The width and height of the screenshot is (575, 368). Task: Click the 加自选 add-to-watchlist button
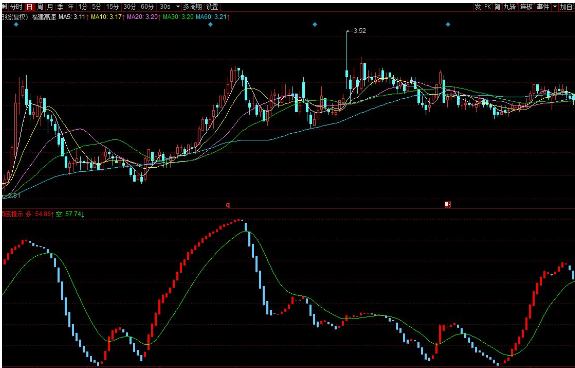pyautogui.click(x=567, y=7)
